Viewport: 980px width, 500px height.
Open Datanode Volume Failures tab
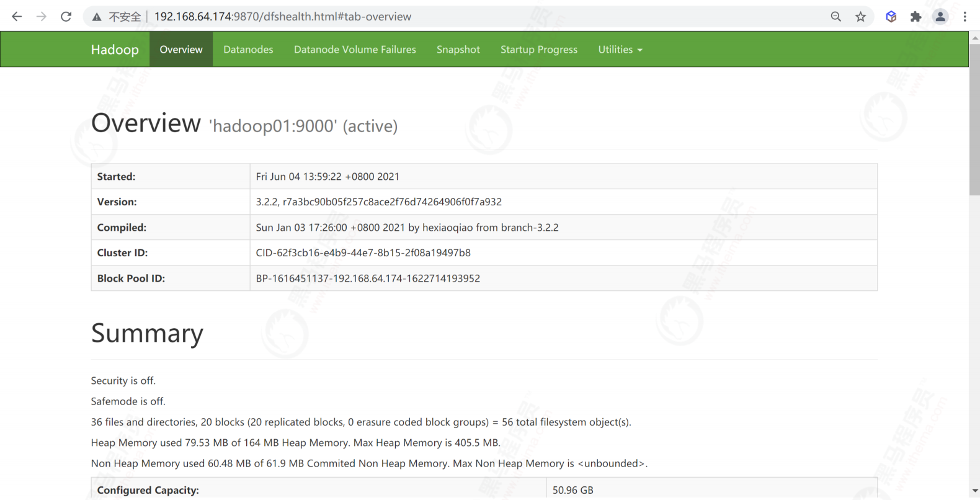[x=355, y=50]
